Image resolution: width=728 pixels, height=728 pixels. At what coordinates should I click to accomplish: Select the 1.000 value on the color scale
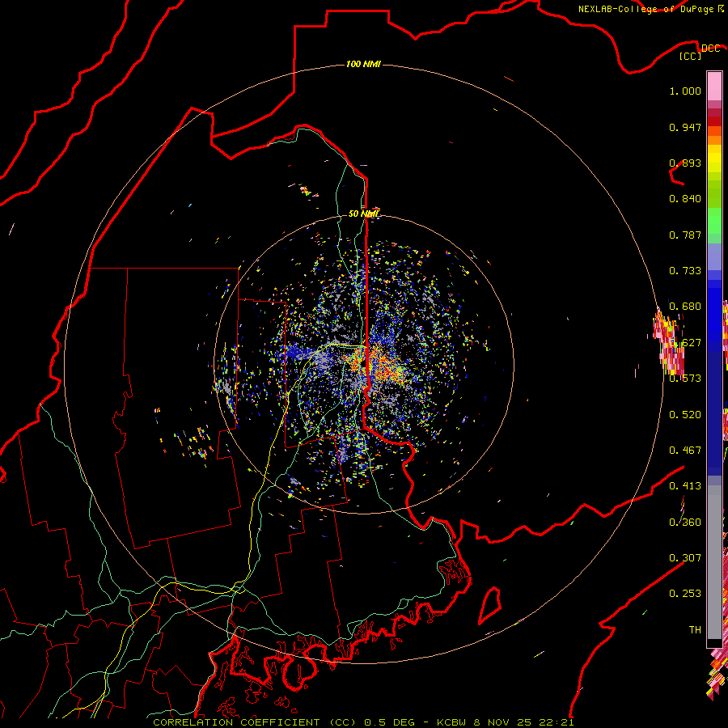685,91
